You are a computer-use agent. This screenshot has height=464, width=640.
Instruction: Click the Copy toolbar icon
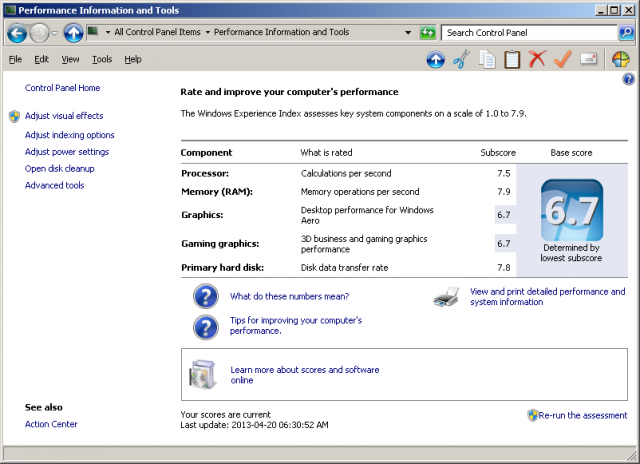point(487,60)
